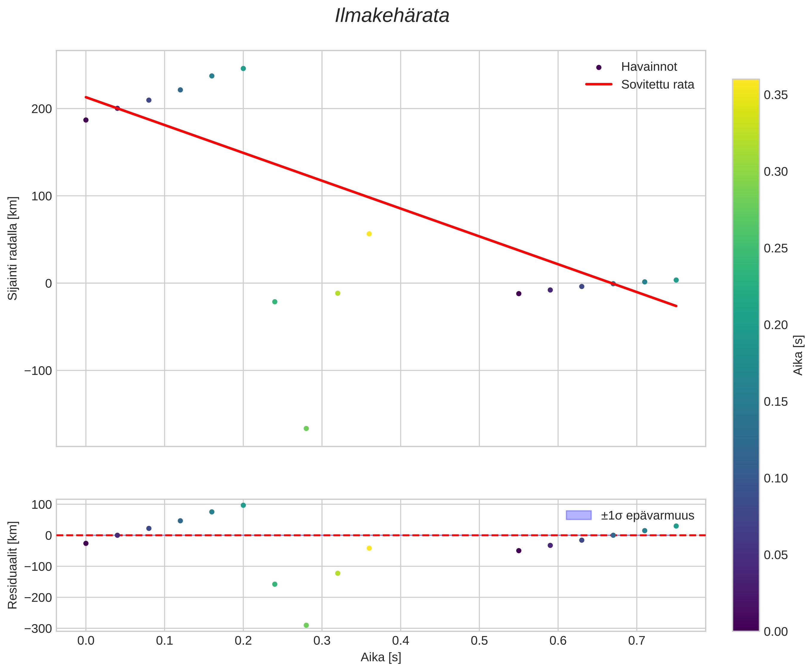Click the lowest residual point near −300
The height and width of the screenshot is (671, 812).
point(306,625)
